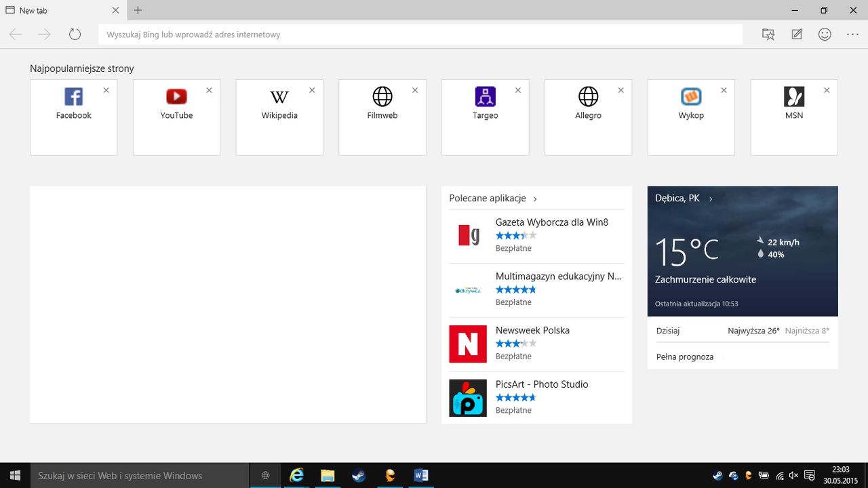Screen dimensions: 868x488
Task: Remove the MSN tile with its X
Action: tap(827, 90)
